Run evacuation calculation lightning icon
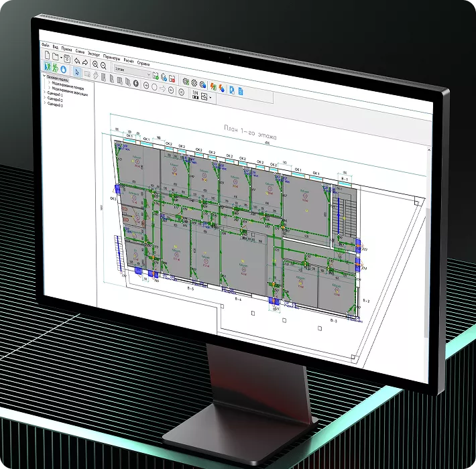 (x=213, y=86)
